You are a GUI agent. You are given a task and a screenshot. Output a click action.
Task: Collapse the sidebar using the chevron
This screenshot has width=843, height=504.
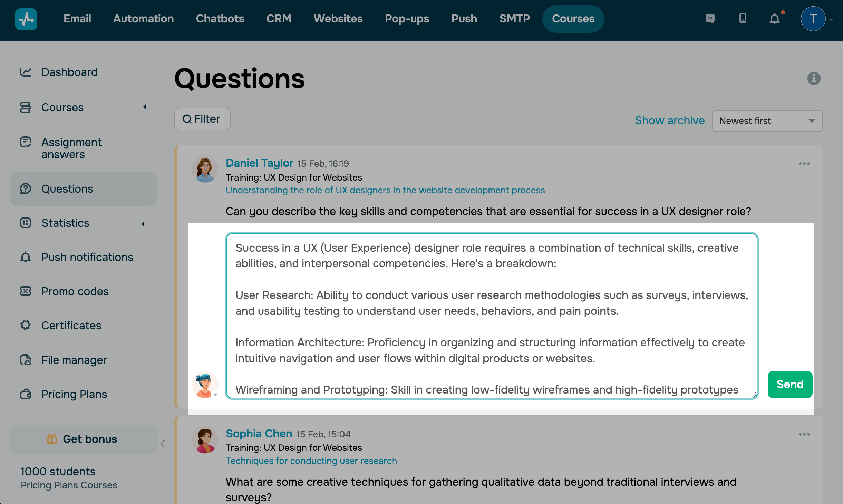coord(163,444)
